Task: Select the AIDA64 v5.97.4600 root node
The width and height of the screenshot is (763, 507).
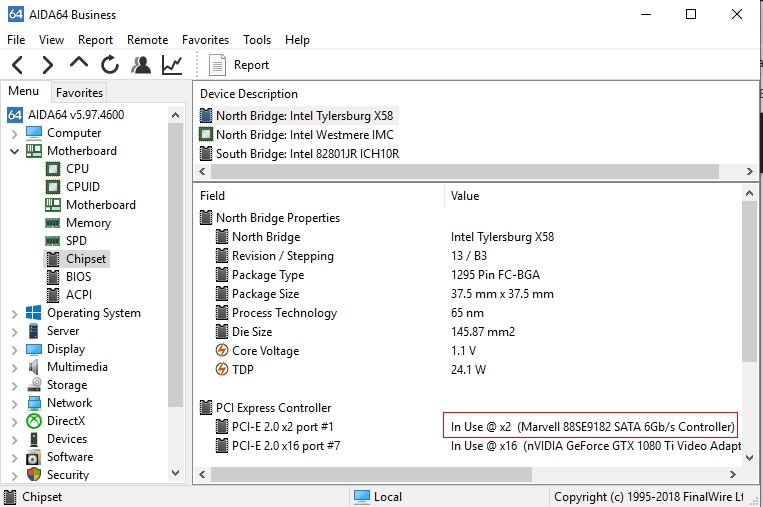Action: pyautogui.click(x=76, y=115)
